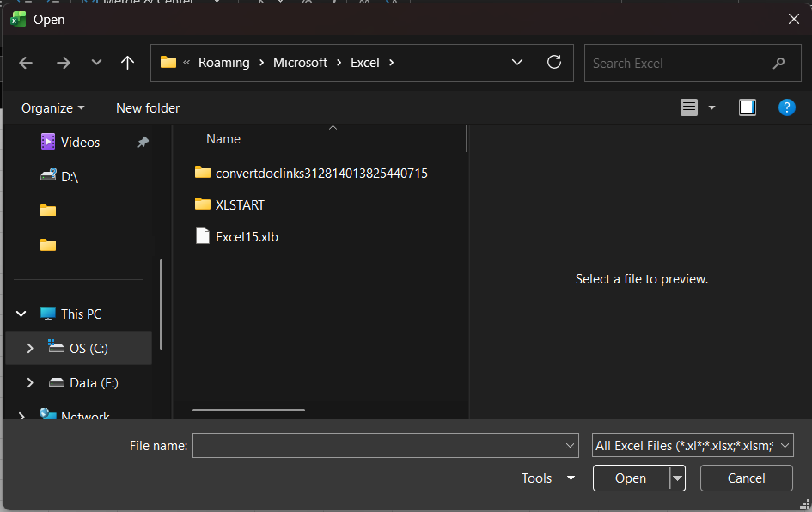Refresh the Excel folder contents
The image size is (812, 512).
pyautogui.click(x=554, y=63)
